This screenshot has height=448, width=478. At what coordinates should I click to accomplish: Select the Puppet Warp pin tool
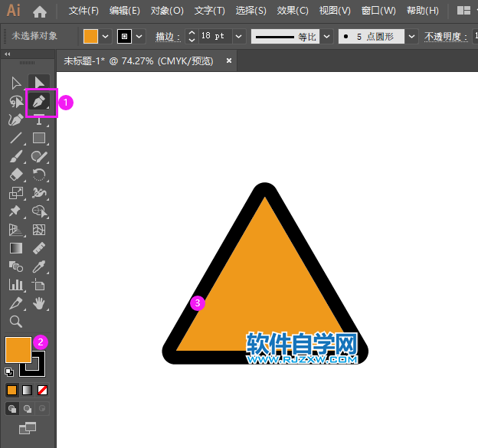pyautogui.click(x=15, y=211)
